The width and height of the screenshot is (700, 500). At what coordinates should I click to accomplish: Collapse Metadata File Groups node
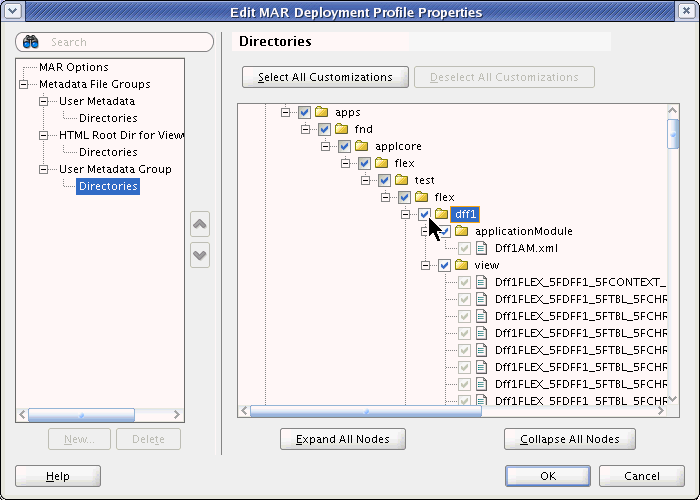tap(23, 84)
